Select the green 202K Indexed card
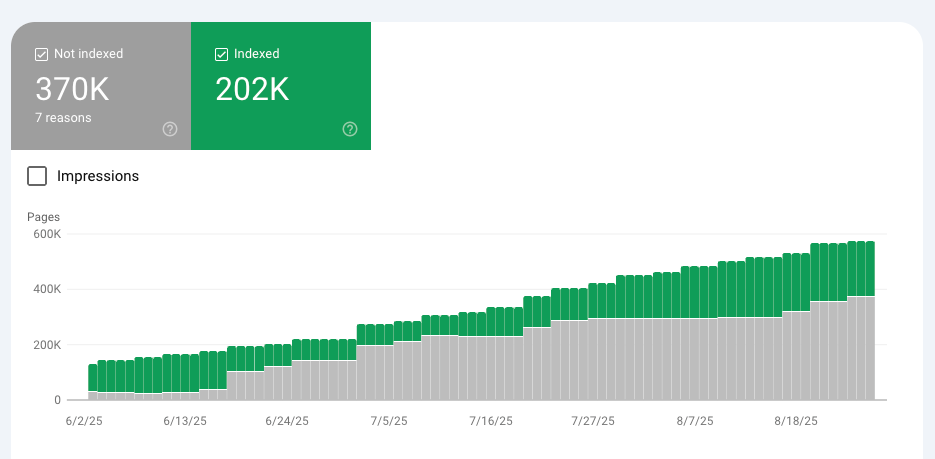Image resolution: width=935 pixels, height=459 pixels. pyautogui.click(x=281, y=86)
